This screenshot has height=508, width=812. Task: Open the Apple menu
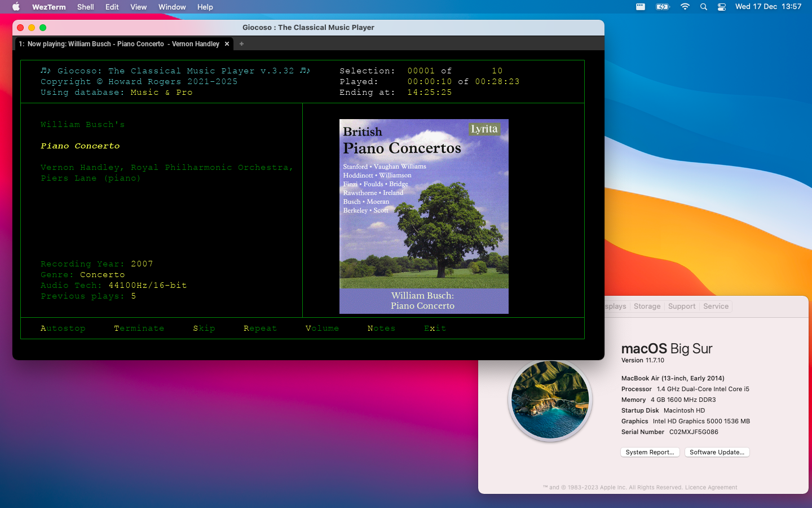[x=15, y=7]
